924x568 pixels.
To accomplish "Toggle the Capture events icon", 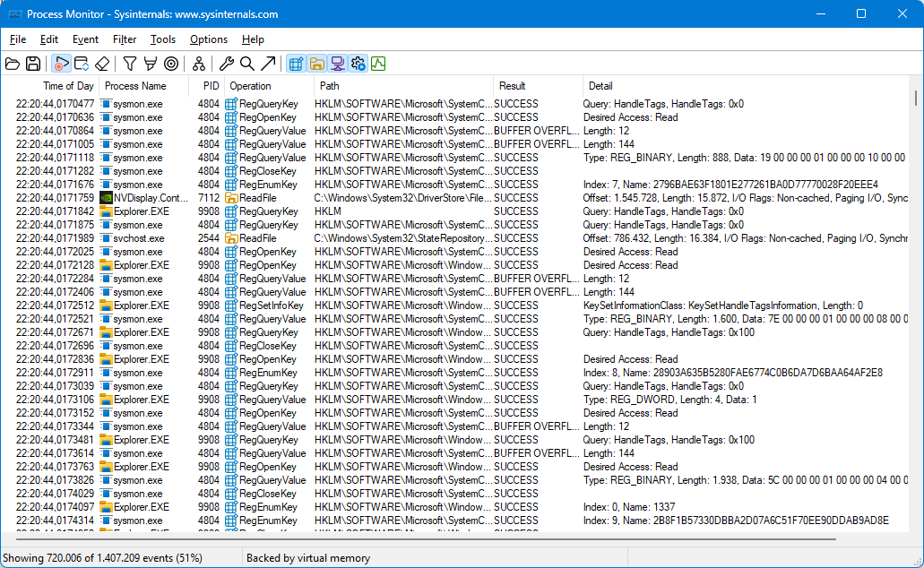I will pos(61,64).
